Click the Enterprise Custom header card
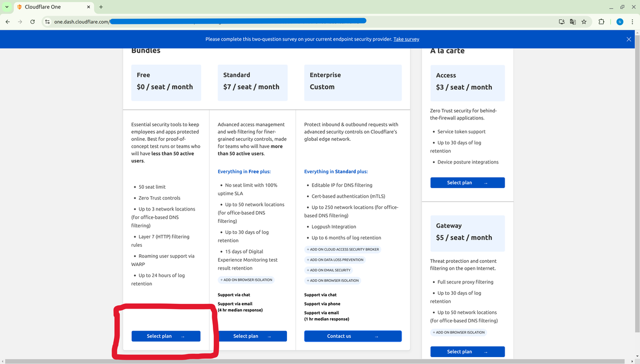 [x=353, y=83]
